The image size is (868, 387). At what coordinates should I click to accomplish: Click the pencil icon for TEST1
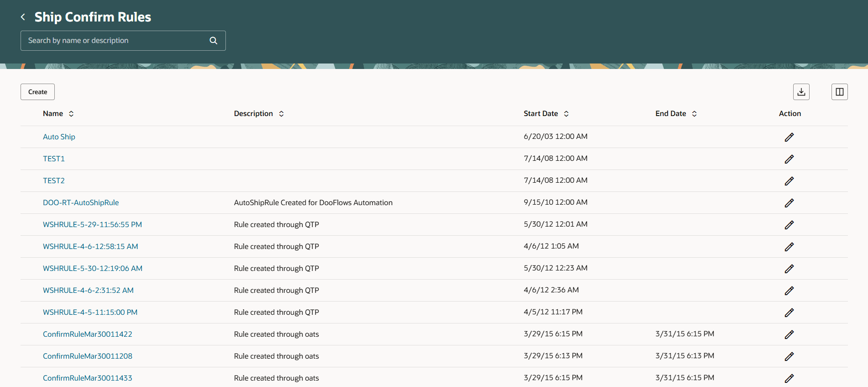789,159
